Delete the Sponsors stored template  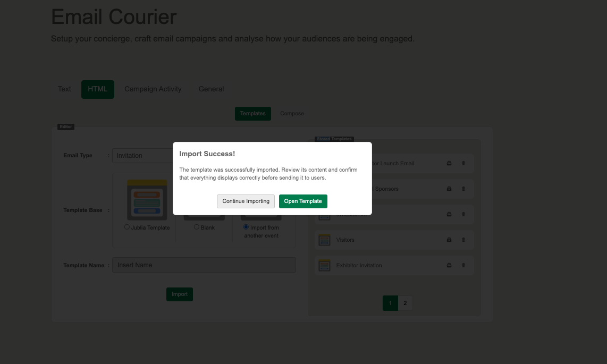click(x=463, y=189)
